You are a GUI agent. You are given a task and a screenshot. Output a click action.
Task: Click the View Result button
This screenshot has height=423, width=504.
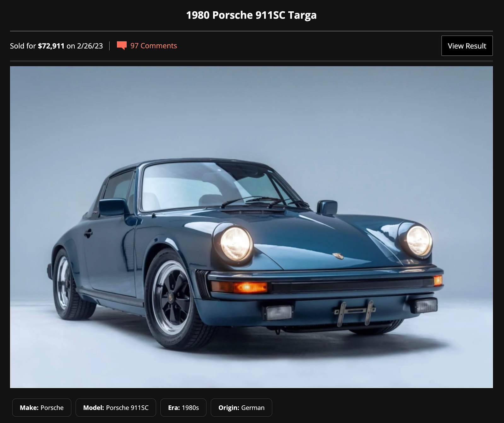tap(467, 46)
